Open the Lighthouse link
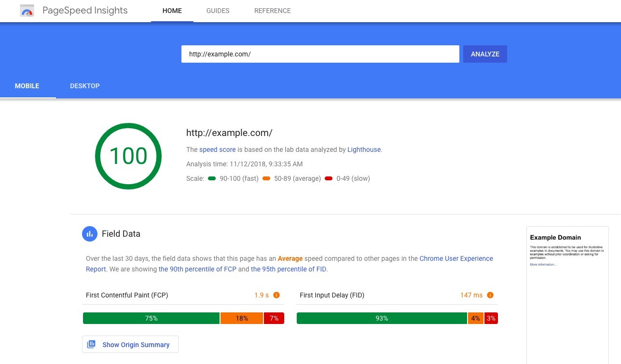This screenshot has height=364, width=621. (x=364, y=149)
